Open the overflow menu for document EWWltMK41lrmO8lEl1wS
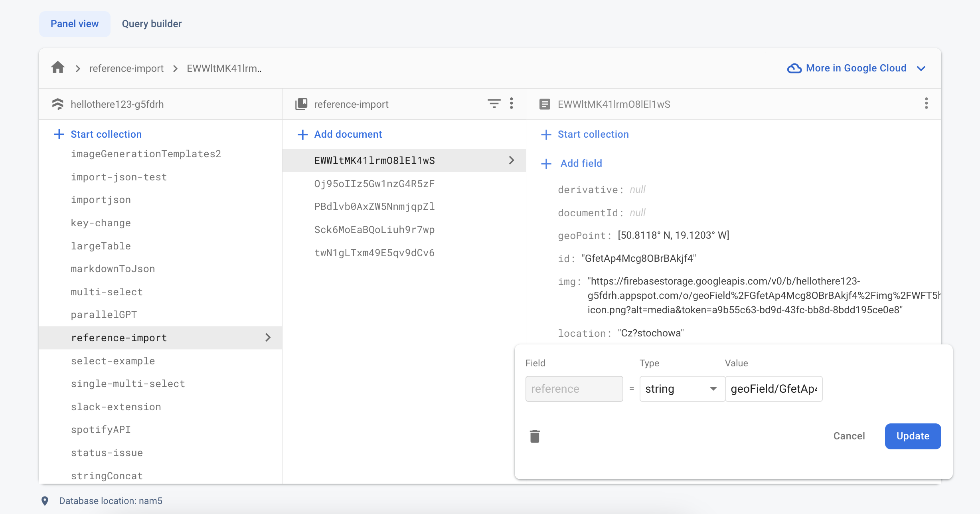The image size is (980, 514). coord(927,104)
